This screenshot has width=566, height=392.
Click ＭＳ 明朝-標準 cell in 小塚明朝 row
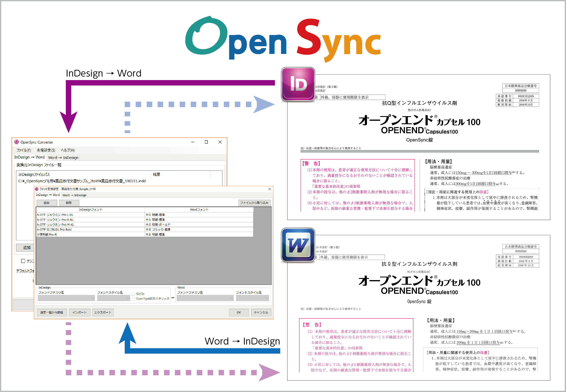[199, 234]
